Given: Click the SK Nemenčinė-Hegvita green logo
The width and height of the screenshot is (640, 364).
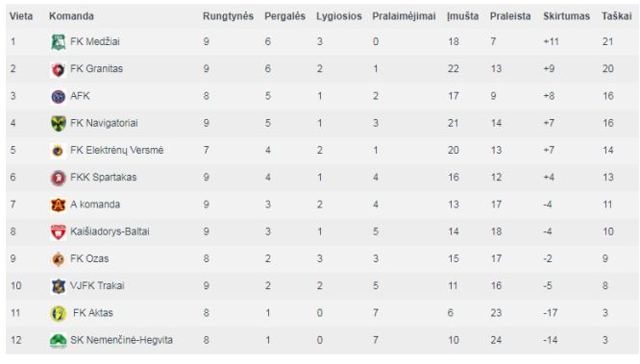Looking at the screenshot, I should click(x=58, y=340).
